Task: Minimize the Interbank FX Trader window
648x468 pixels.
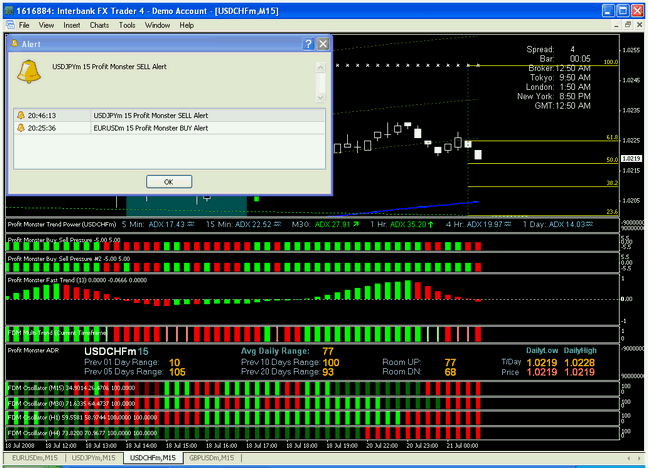Action: 608,11
